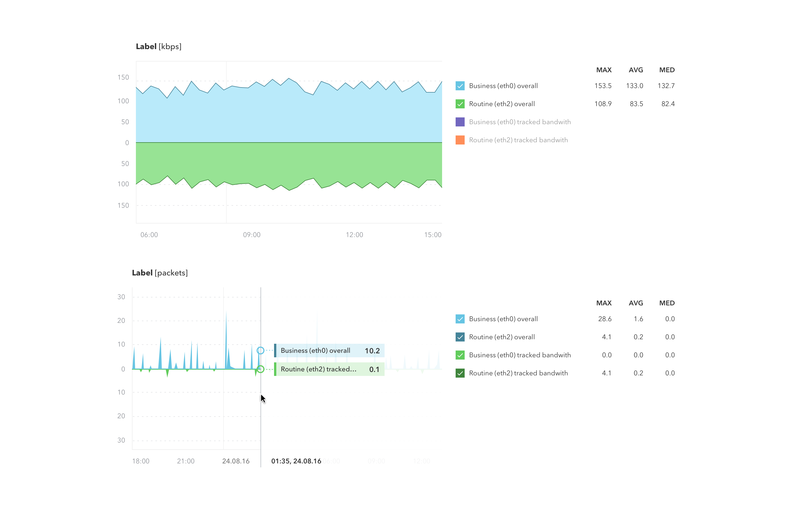Click the 06:00 label on kbps time axis

(149, 235)
